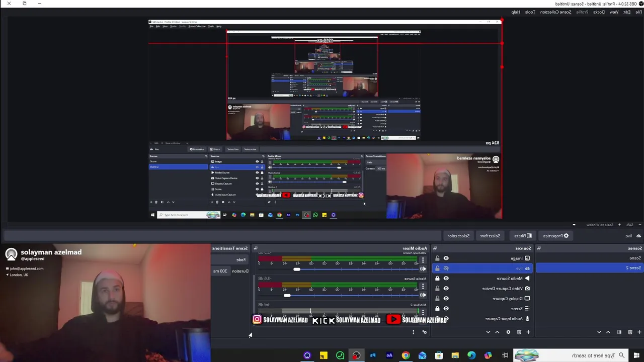The height and width of the screenshot is (362, 644).
Task: Select Video Capture Device source row
Action: (x=482, y=289)
